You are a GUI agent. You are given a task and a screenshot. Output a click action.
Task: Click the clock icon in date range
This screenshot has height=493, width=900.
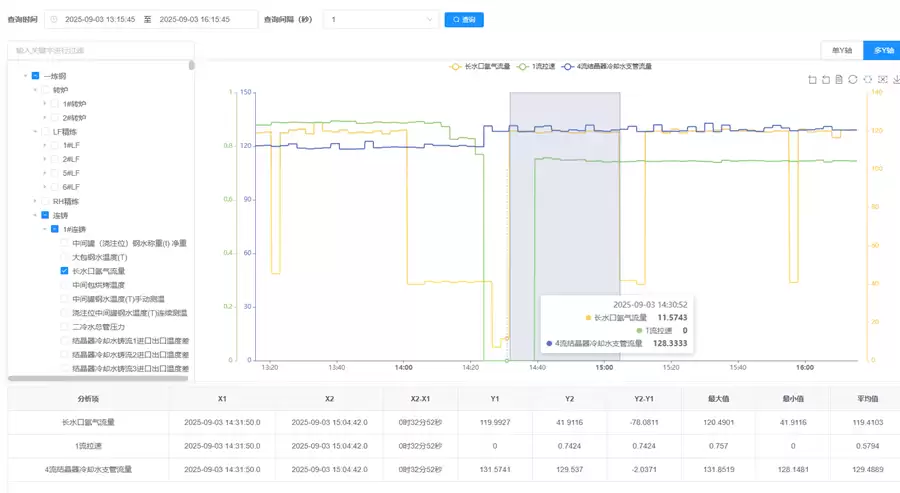coord(54,19)
